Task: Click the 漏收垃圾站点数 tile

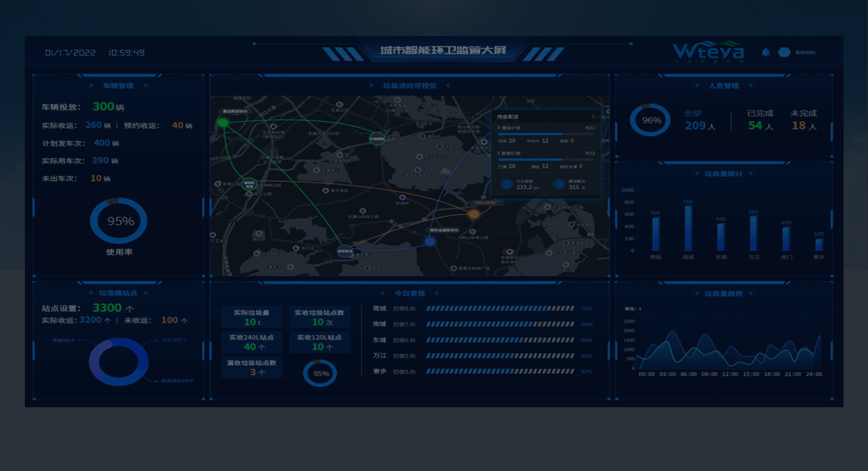Action: coord(252,367)
